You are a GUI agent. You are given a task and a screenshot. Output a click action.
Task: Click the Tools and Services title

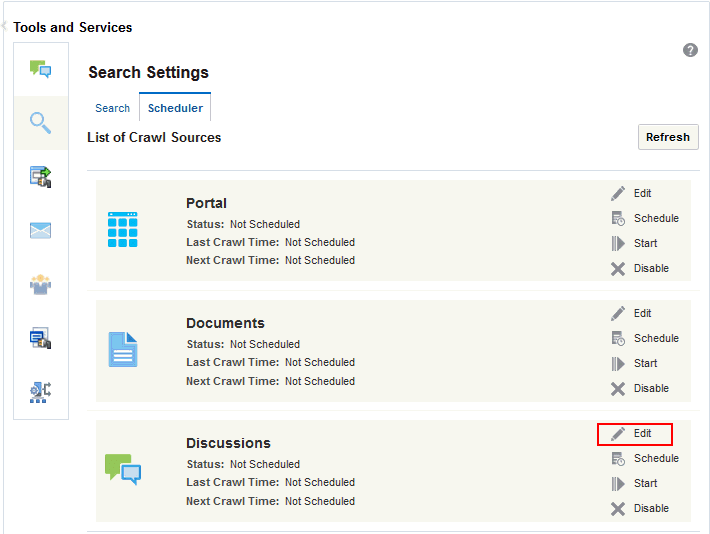[72, 27]
